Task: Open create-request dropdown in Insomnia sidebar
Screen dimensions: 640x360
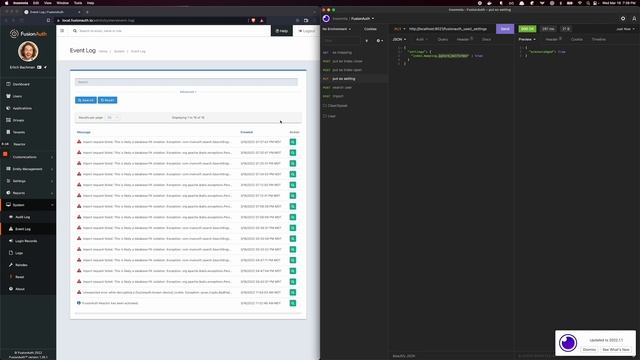Action: pos(380,41)
